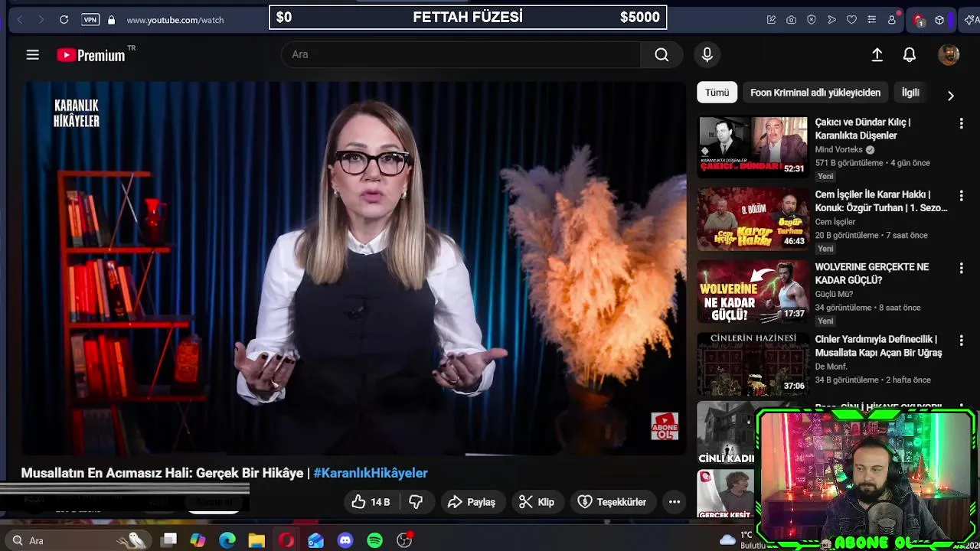Image resolution: width=980 pixels, height=551 pixels.
Task: Open Outlook mail from taskbar
Action: coord(315,540)
